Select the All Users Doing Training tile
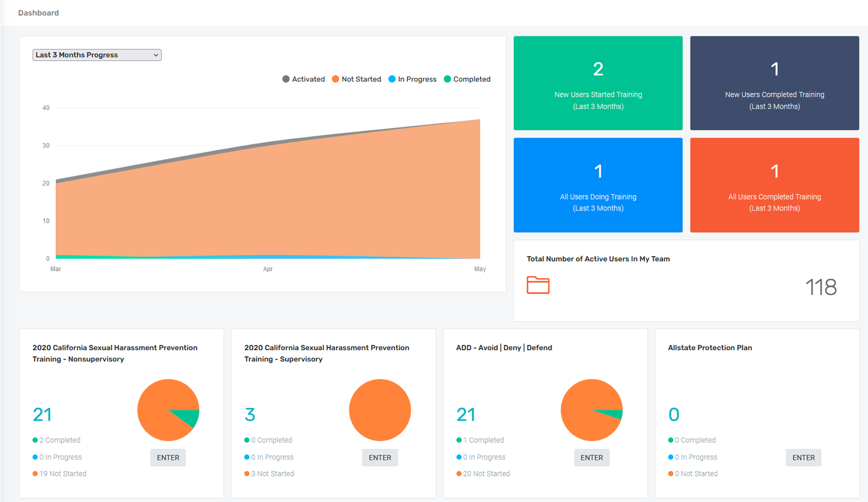 click(598, 185)
